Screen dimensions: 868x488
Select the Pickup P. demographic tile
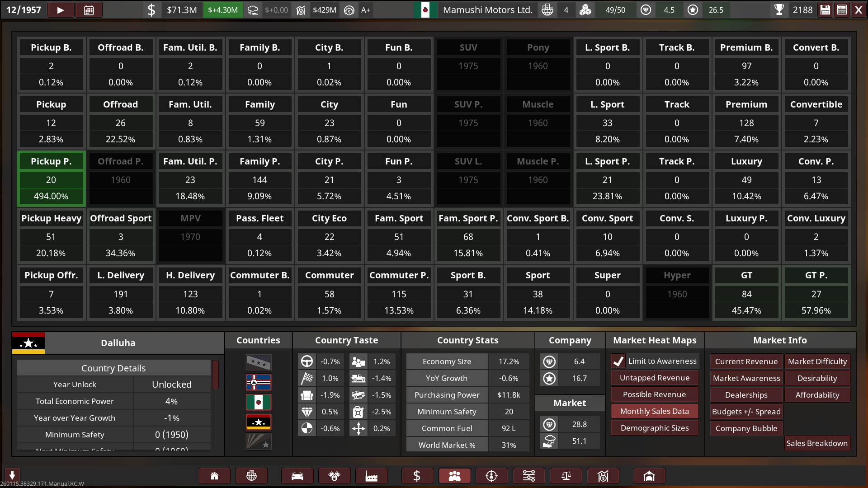click(x=51, y=179)
